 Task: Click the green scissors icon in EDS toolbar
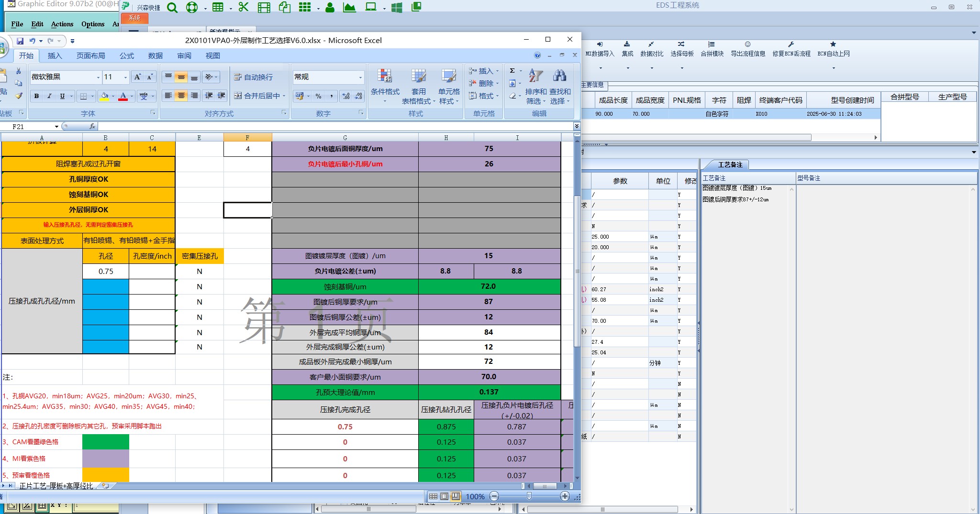coord(244,7)
